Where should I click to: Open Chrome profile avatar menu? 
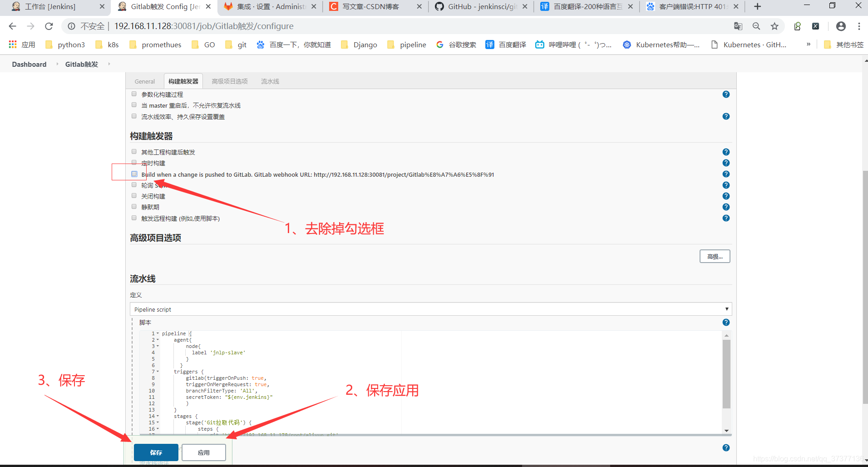[841, 26]
